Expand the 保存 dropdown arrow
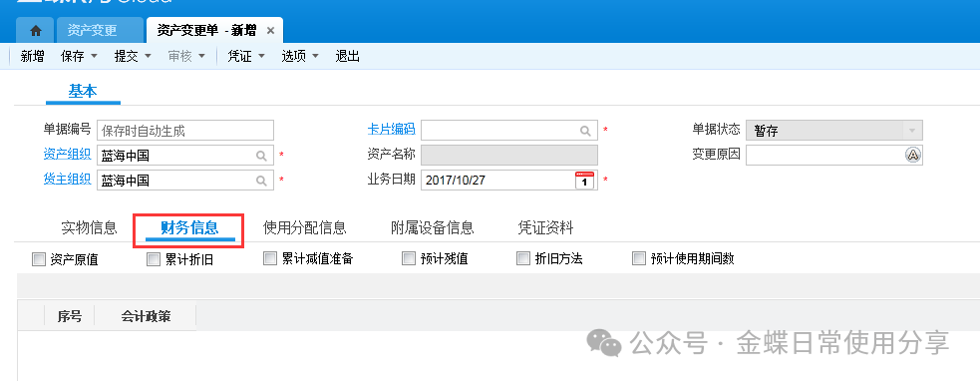The image size is (980, 381). (x=95, y=56)
